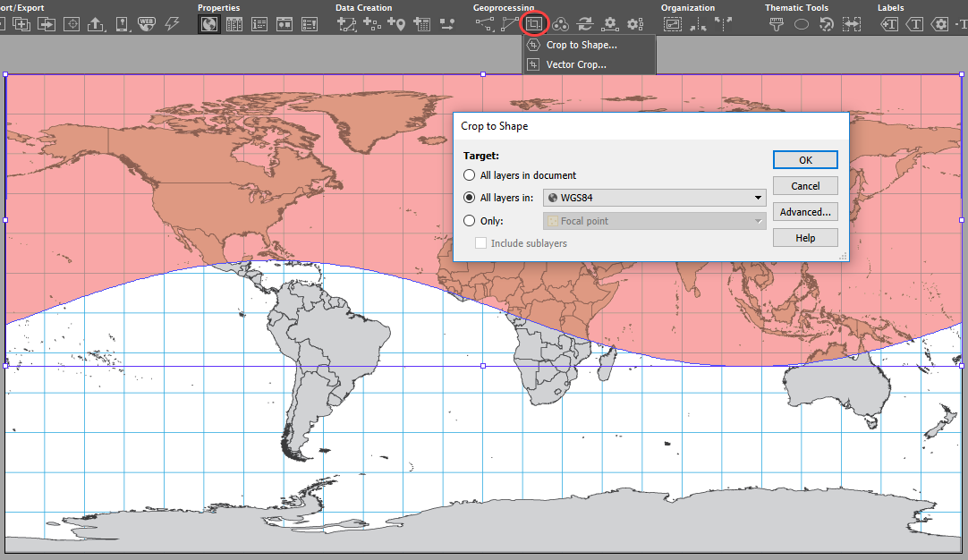This screenshot has width=968, height=560.
Task: Open Advanced... crop options
Action: [805, 212]
